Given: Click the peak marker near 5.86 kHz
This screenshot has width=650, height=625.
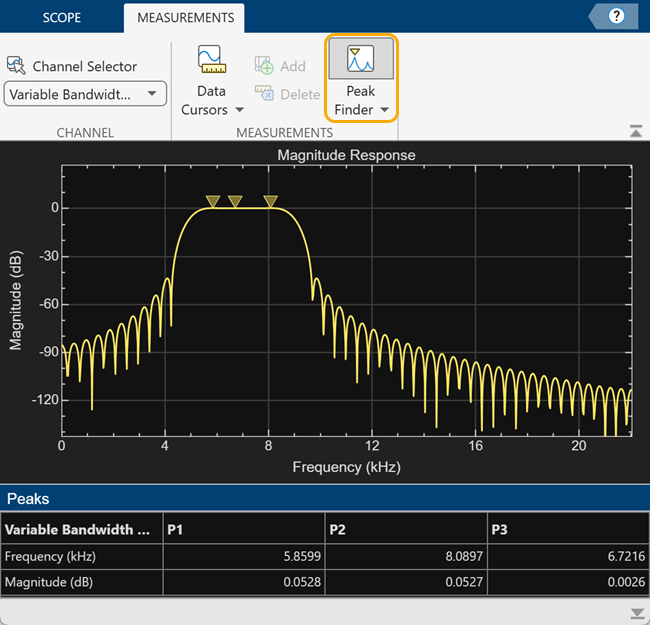Looking at the screenshot, I should pyautogui.click(x=213, y=201).
